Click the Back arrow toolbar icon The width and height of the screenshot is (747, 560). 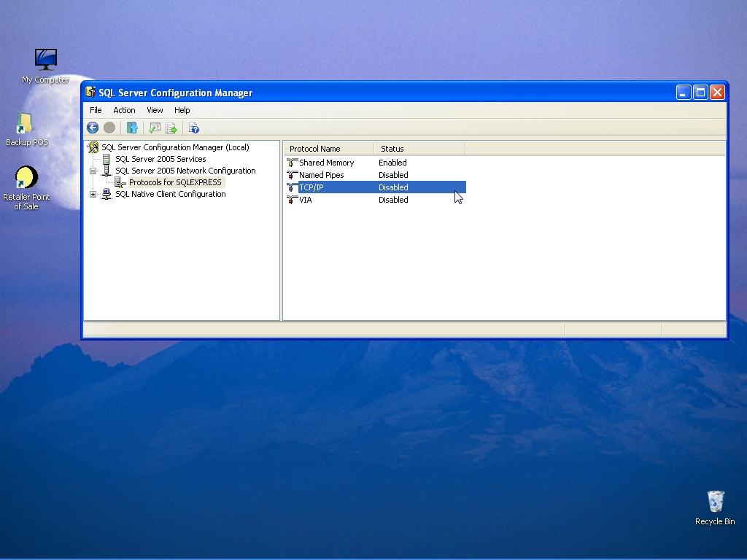click(x=93, y=128)
